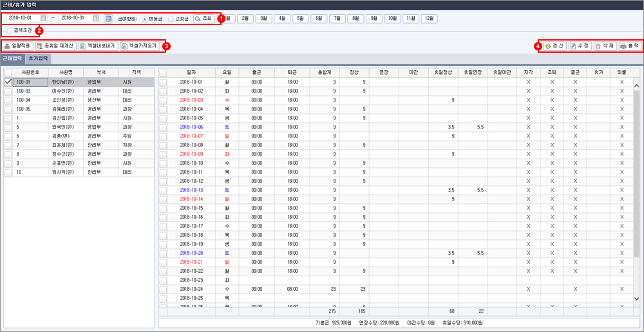644x332 pixels.
Task: Click the 12월 month button
Action: pos(429,19)
